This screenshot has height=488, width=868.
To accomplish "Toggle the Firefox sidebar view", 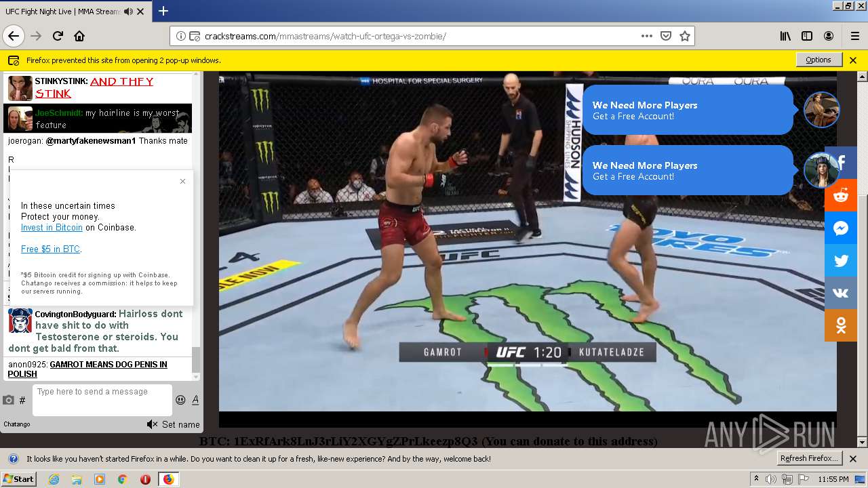I will (x=807, y=36).
